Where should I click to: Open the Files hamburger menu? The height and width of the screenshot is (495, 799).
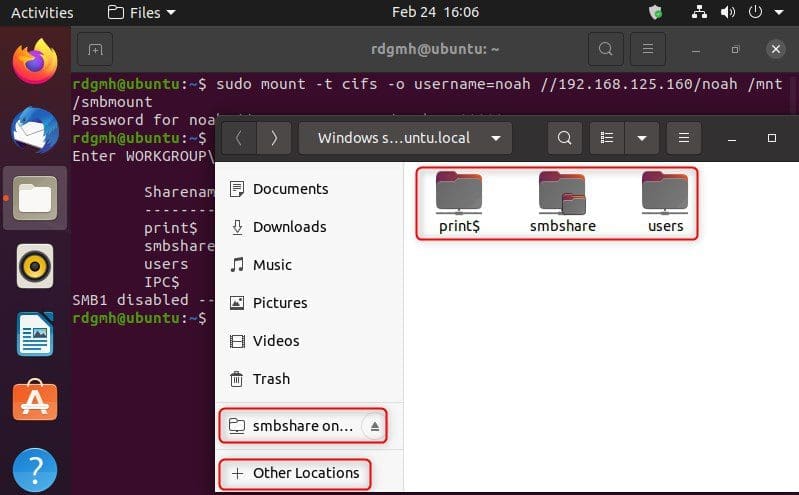684,138
